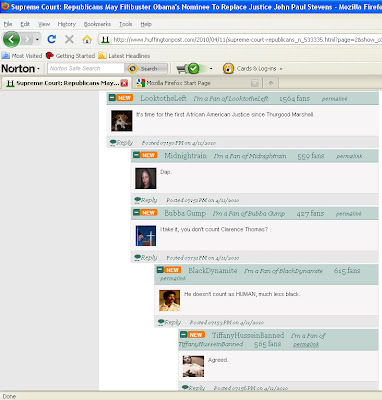Open TiffanyHusseinBanned's profile name link
Screen dimensions: 382x400
248,335
